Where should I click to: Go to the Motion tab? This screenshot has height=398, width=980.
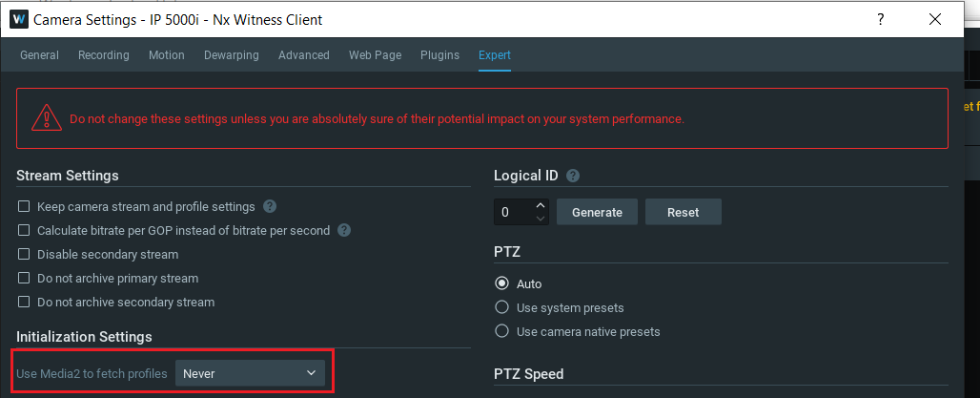166,55
